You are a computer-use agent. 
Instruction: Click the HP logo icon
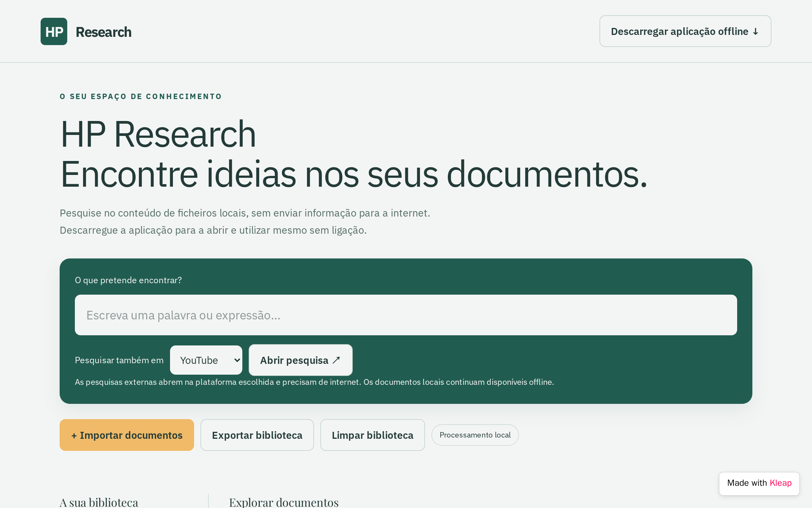click(x=54, y=31)
